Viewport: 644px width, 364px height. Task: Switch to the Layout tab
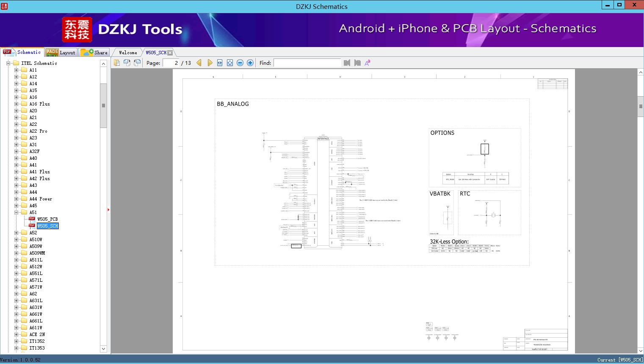pyautogui.click(x=61, y=53)
